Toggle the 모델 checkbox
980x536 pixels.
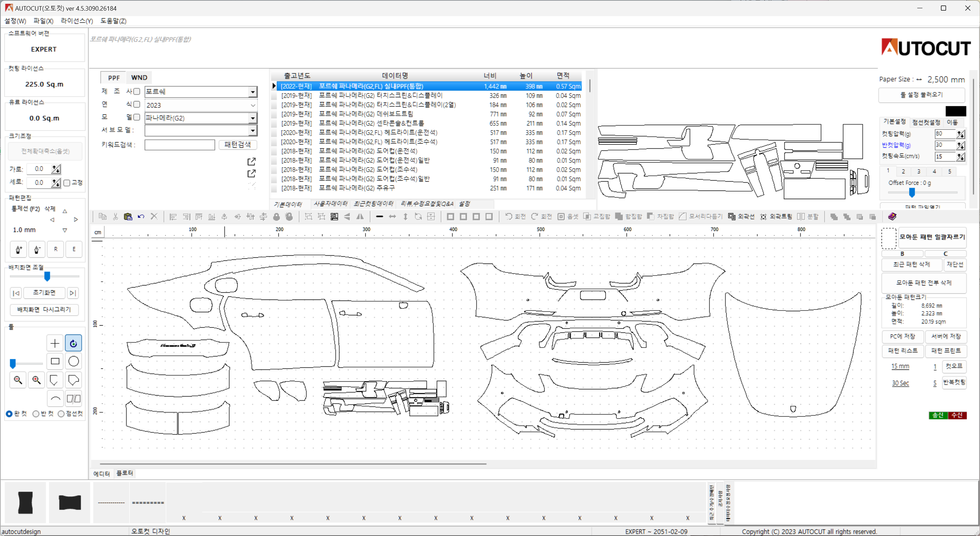(x=136, y=117)
